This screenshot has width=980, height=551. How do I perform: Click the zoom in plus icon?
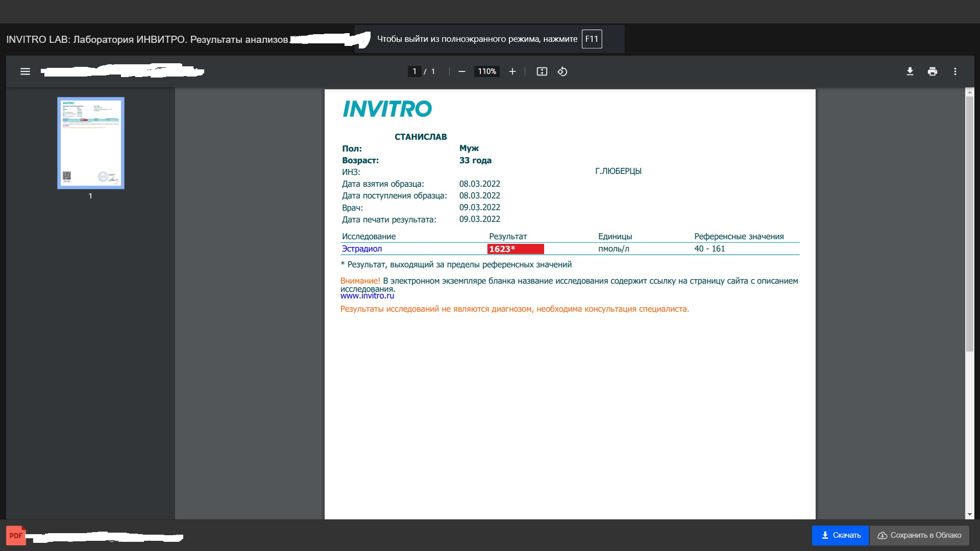click(x=512, y=71)
